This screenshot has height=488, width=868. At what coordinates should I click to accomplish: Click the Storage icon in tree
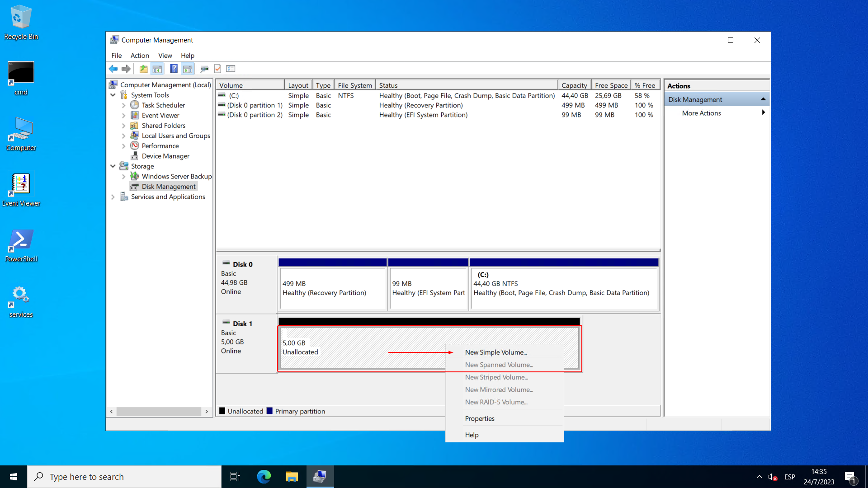click(124, 166)
